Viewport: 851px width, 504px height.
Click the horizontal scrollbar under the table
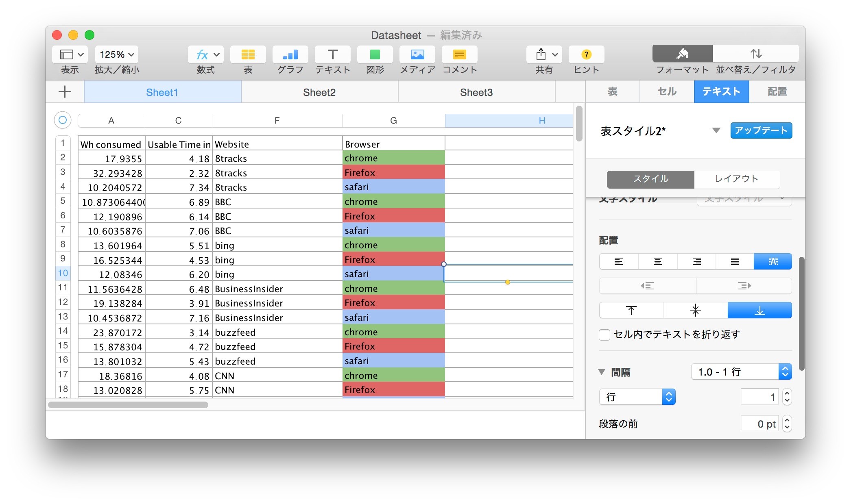128,405
